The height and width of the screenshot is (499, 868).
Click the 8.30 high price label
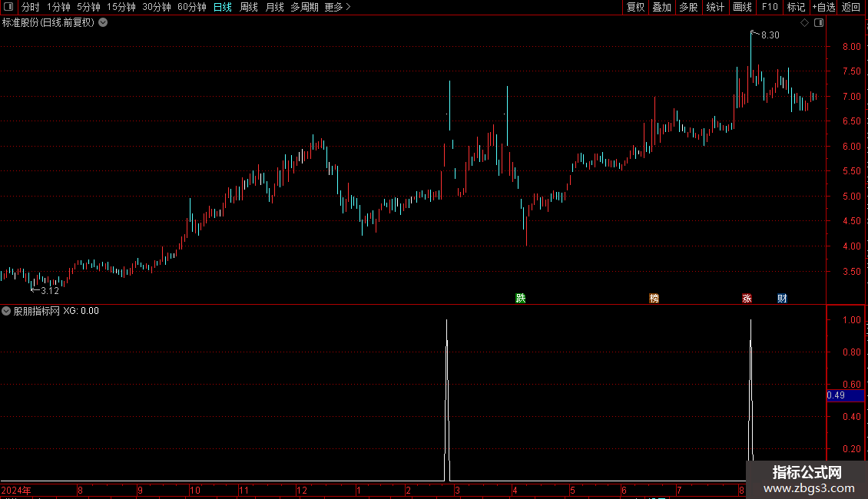(x=770, y=35)
